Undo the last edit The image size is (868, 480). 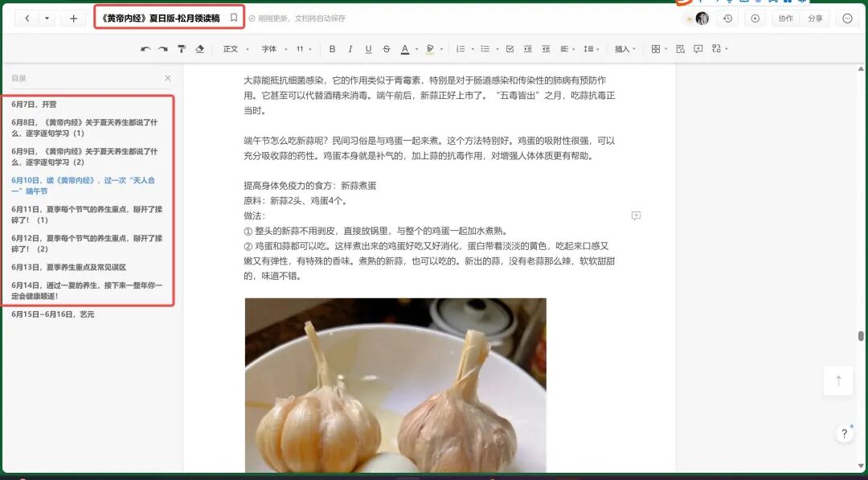145,49
